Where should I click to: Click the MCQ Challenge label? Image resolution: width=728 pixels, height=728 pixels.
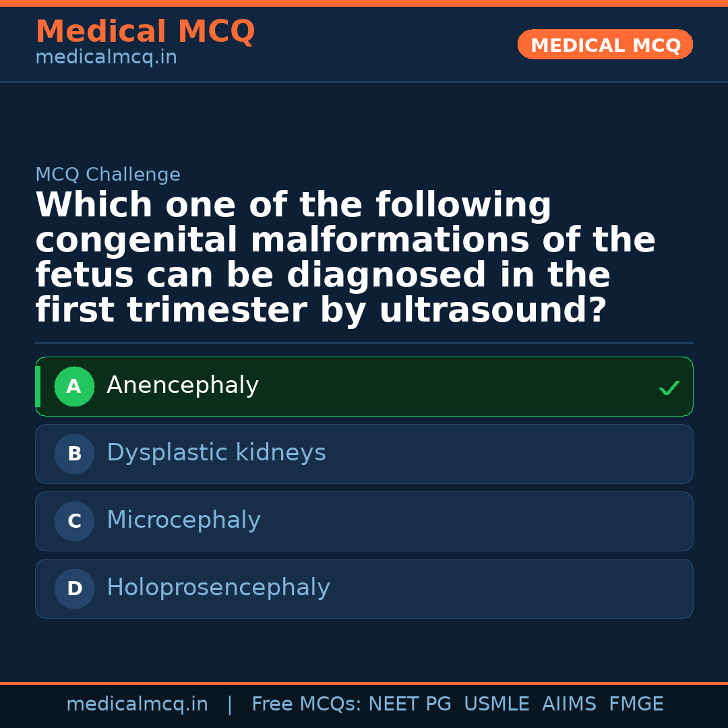click(108, 175)
